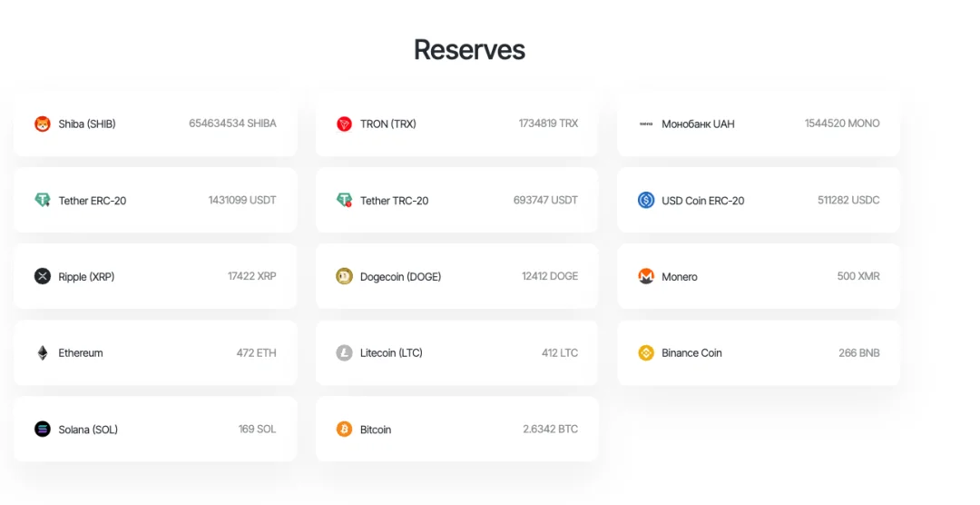Click the Tether ERC-20 green icon
The height and width of the screenshot is (505, 980).
(43, 200)
